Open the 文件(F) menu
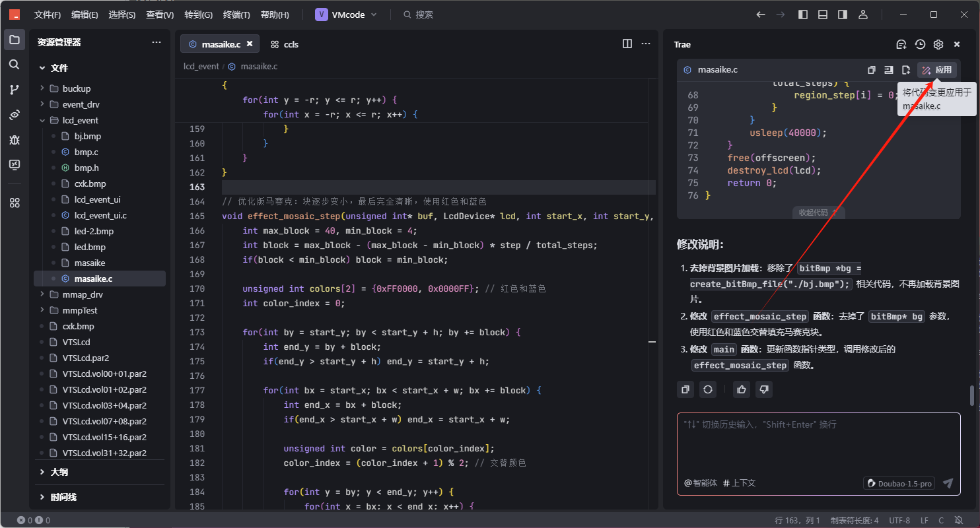The image size is (980, 528). click(x=48, y=15)
